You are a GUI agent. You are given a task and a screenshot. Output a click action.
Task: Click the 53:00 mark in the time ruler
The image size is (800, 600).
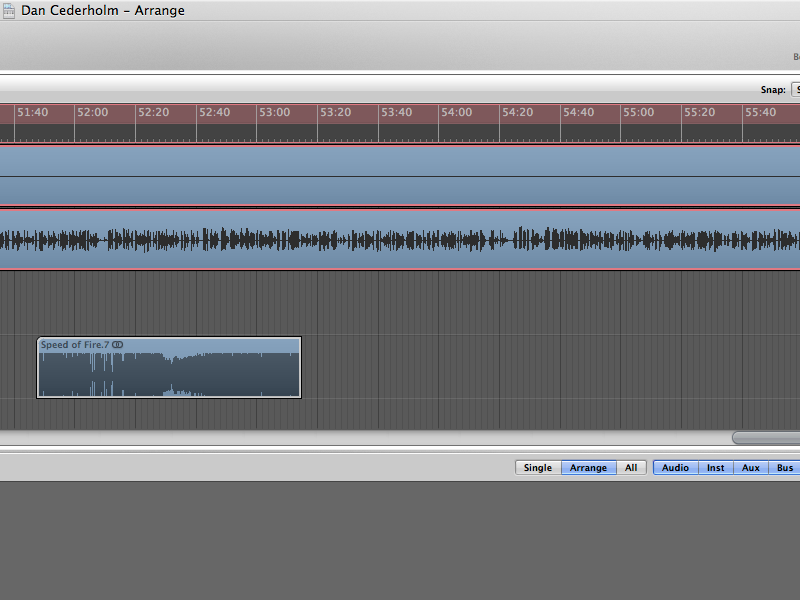pos(274,113)
